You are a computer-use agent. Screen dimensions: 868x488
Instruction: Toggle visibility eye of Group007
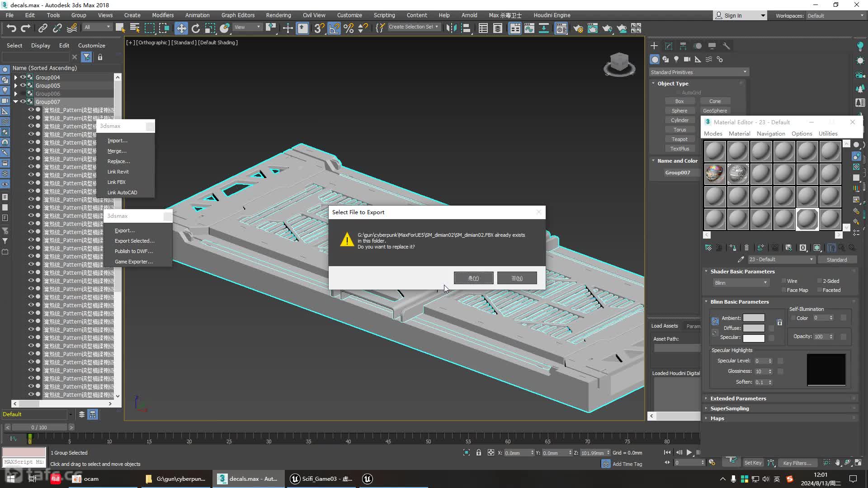coord(23,102)
